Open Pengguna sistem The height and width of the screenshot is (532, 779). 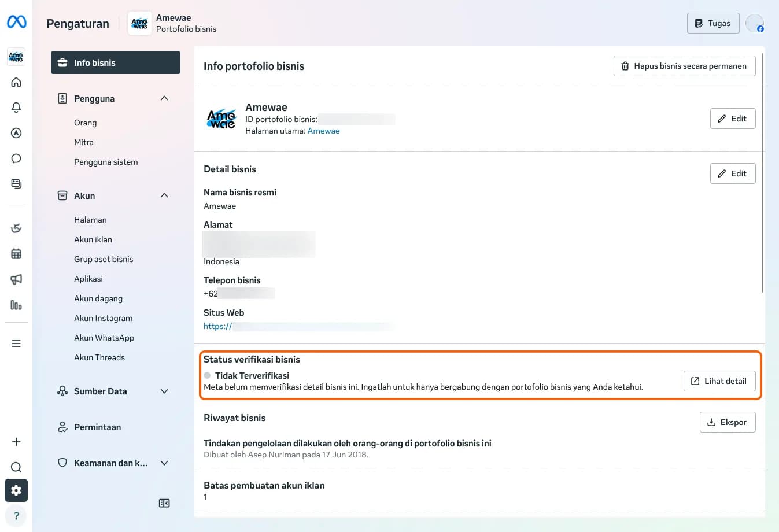(106, 162)
